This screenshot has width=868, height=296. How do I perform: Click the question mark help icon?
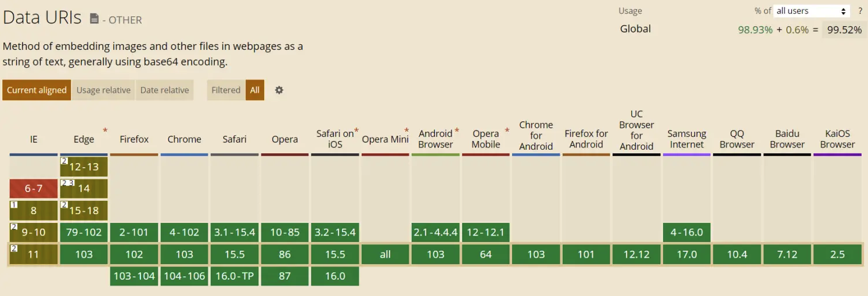click(860, 10)
